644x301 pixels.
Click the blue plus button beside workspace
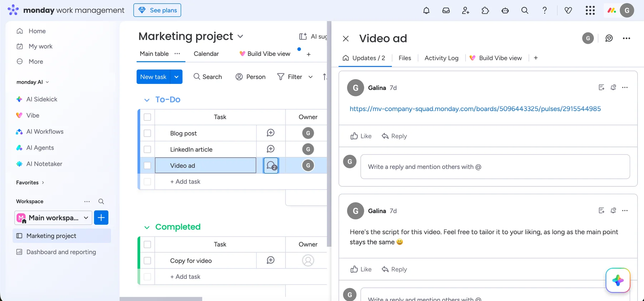click(x=101, y=218)
